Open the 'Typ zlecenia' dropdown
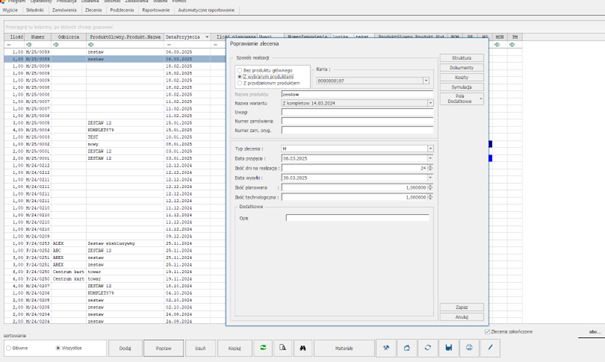Image resolution: width=605 pixels, height=362 pixels. coord(430,149)
